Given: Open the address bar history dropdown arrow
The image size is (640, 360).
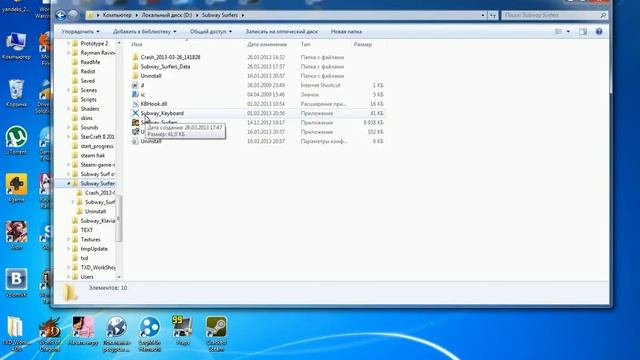Looking at the screenshot, I should click(x=483, y=15).
